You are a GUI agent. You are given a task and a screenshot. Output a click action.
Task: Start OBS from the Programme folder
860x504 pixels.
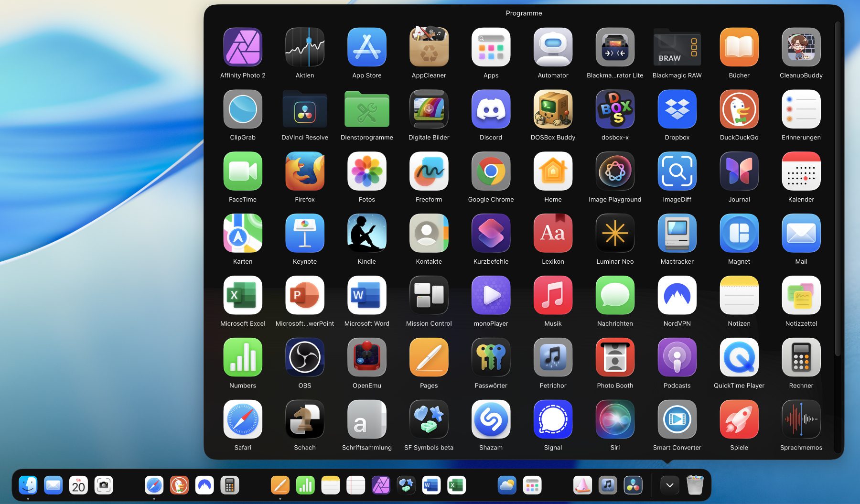coord(305,358)
